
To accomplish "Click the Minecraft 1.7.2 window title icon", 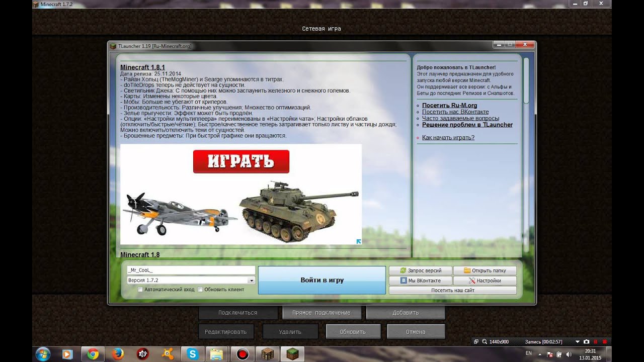I will point(36,4).
